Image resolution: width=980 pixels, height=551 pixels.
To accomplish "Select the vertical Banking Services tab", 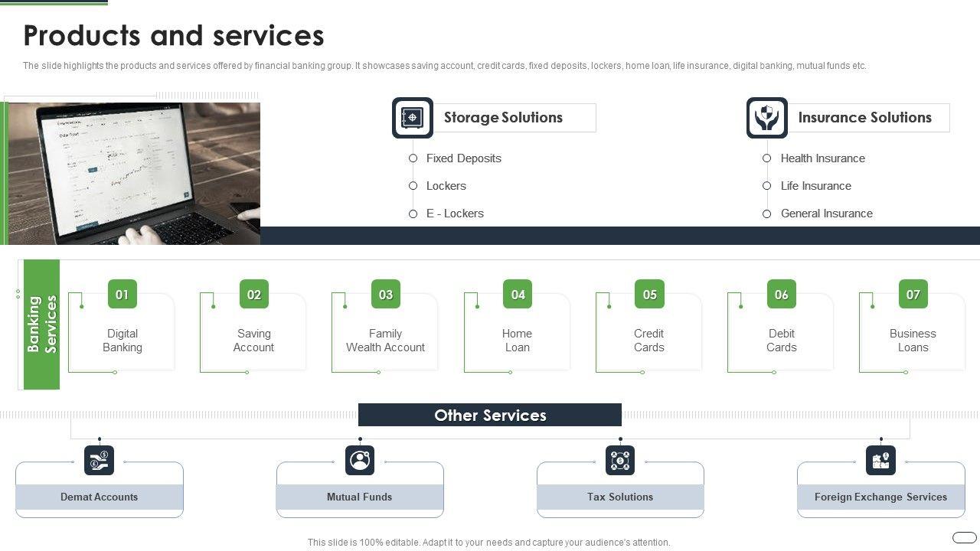I will pyautogui.click(x=41, y=324).
